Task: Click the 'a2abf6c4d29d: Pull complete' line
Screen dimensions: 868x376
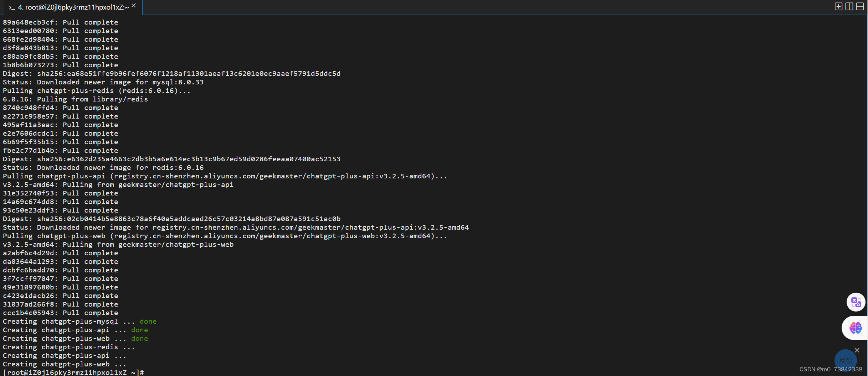Action: [x=60, y=253]
